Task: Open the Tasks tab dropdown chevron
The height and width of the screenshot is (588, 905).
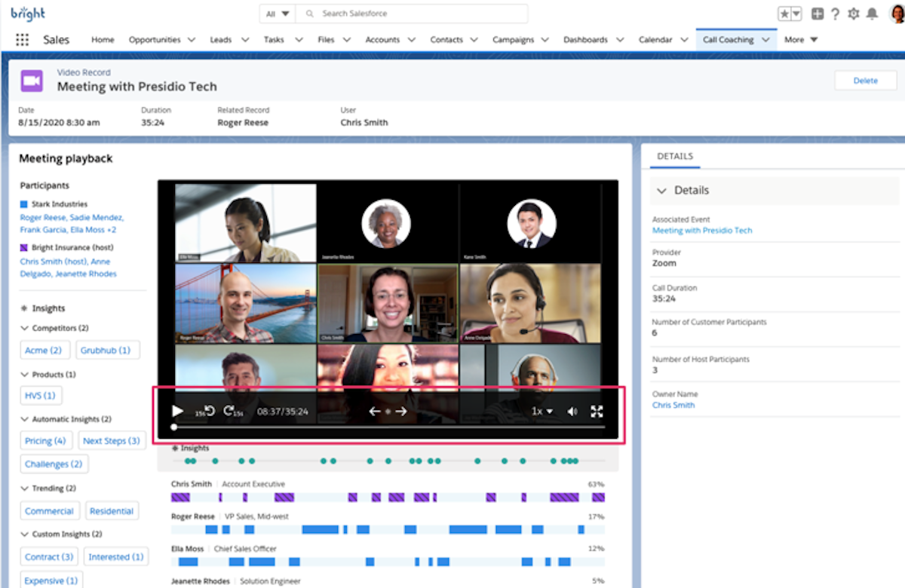Action: pos(299,40)
